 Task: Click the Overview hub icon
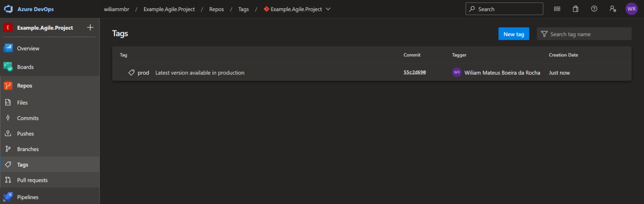pos(8,49)
